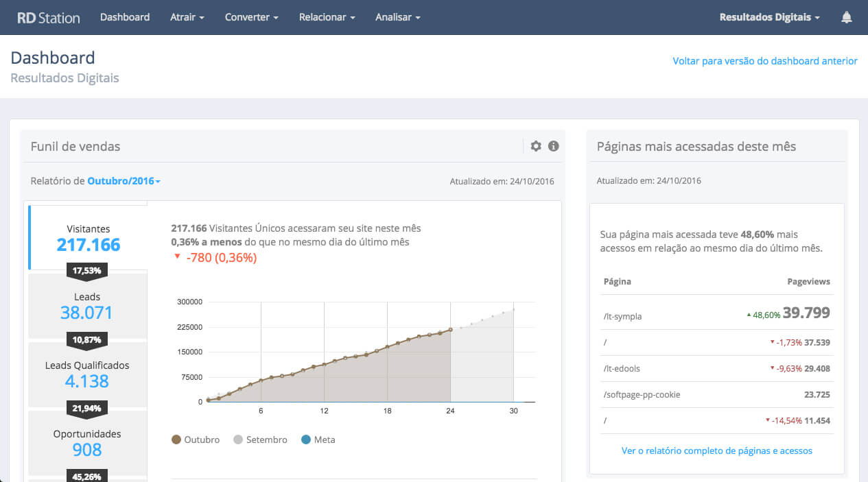
Task: Click the 39.799 pageviews value
Action: pos(806,313)
